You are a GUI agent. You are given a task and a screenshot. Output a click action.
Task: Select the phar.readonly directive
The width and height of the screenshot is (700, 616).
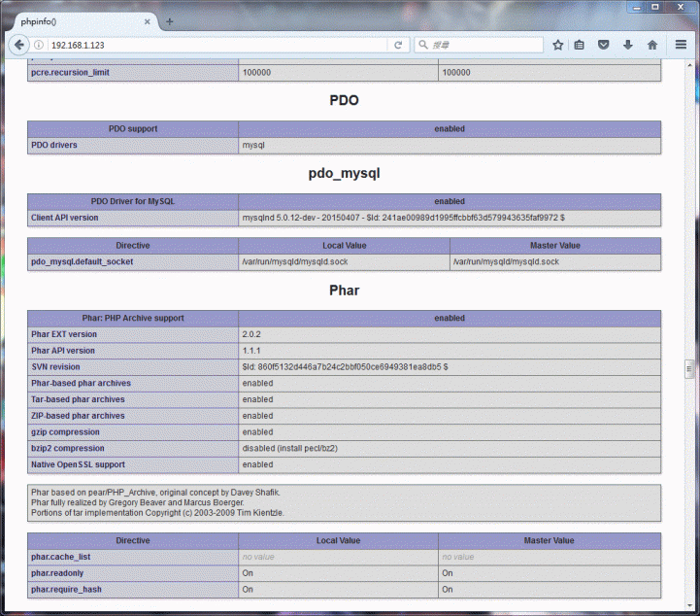(57, 573)
